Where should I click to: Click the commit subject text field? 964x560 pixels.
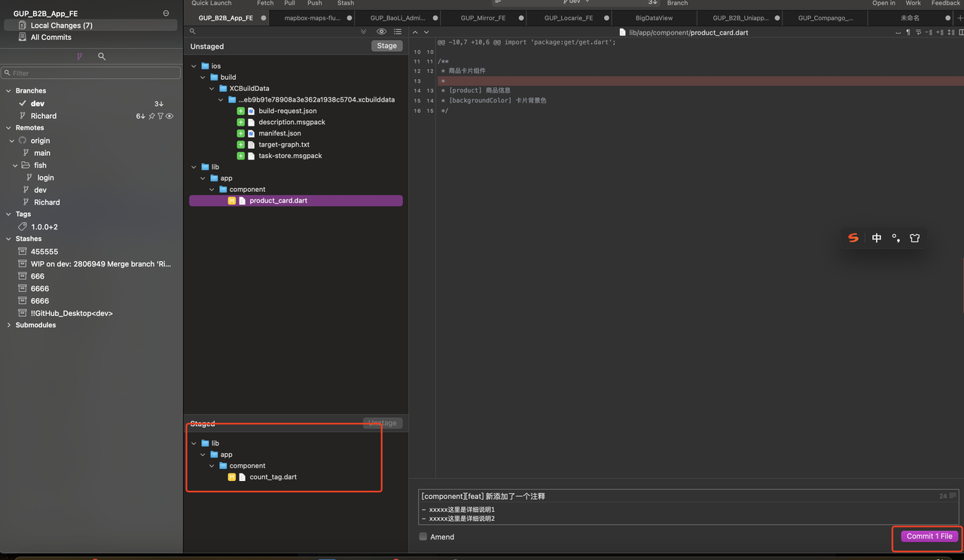click(678, 496)
